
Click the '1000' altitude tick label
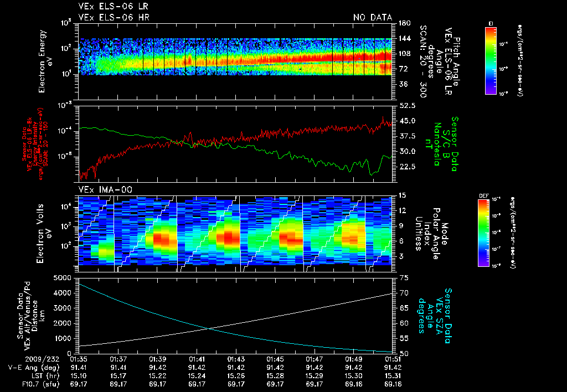tap(62, 338)
